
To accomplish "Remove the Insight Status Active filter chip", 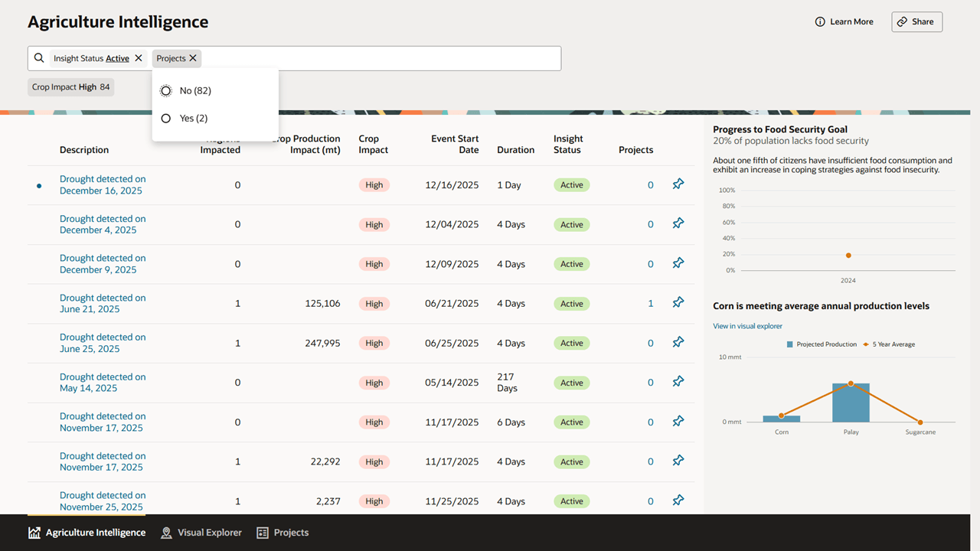I will [x=139, y=57].
